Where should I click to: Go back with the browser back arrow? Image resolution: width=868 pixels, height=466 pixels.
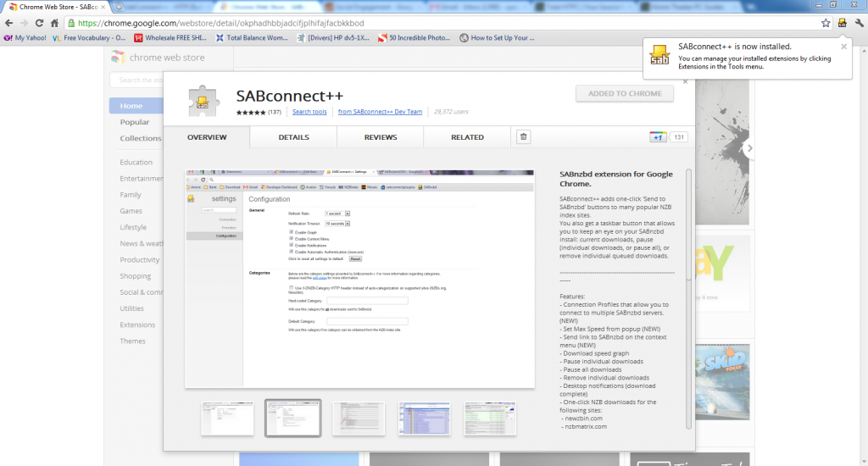tap(8, 23)
